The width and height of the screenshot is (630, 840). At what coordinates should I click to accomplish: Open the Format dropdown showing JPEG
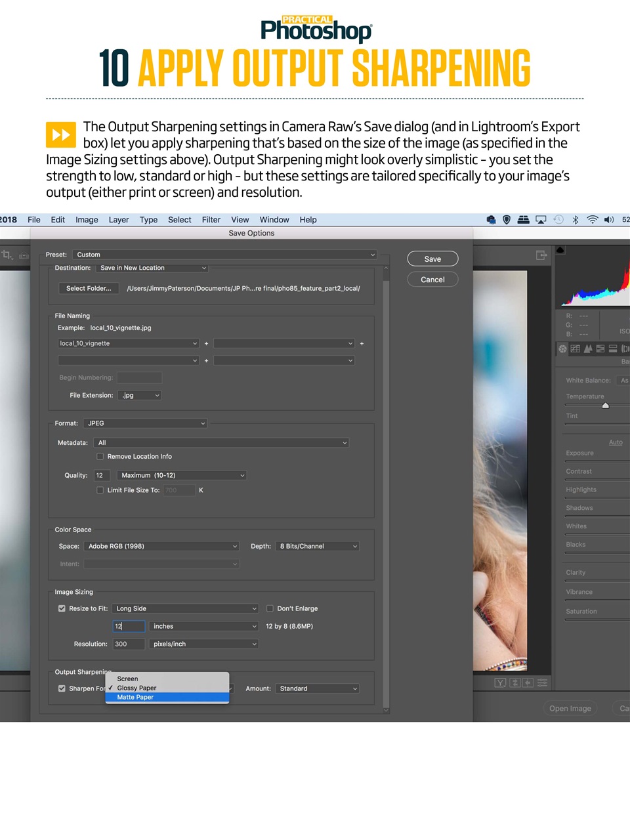pyautogui.click(x=145, y=423)
